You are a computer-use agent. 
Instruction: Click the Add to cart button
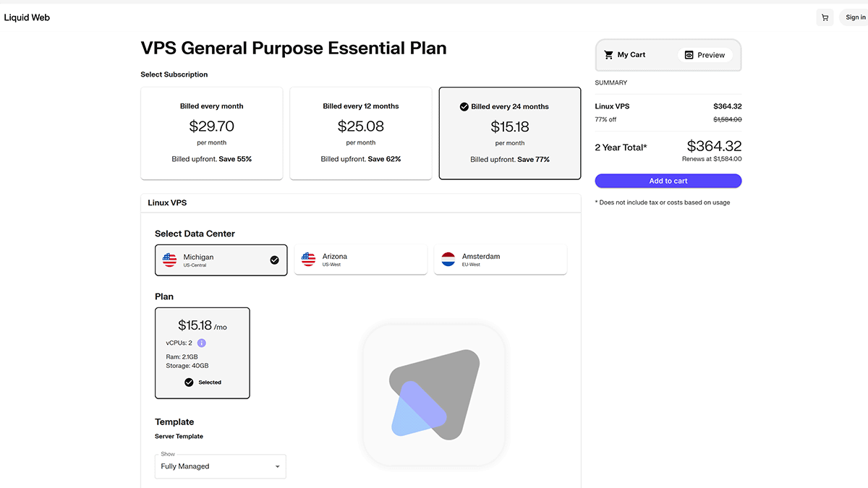(x=668, y=181)
